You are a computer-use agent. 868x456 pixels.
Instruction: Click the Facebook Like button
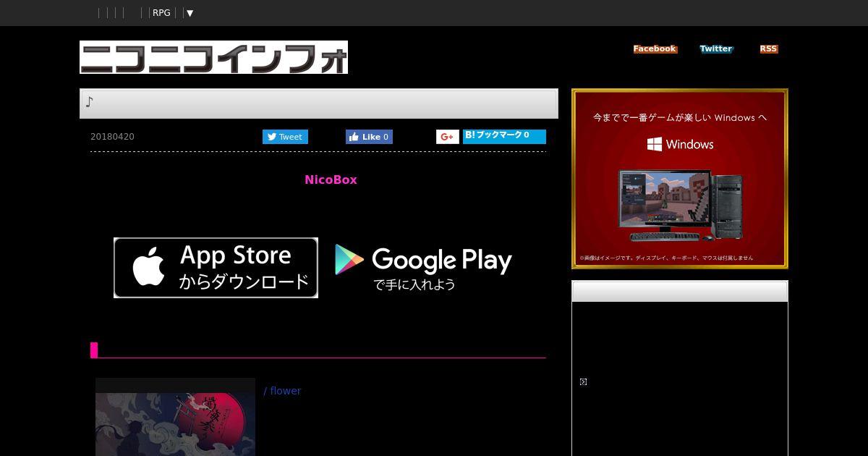tap(369, 137)
